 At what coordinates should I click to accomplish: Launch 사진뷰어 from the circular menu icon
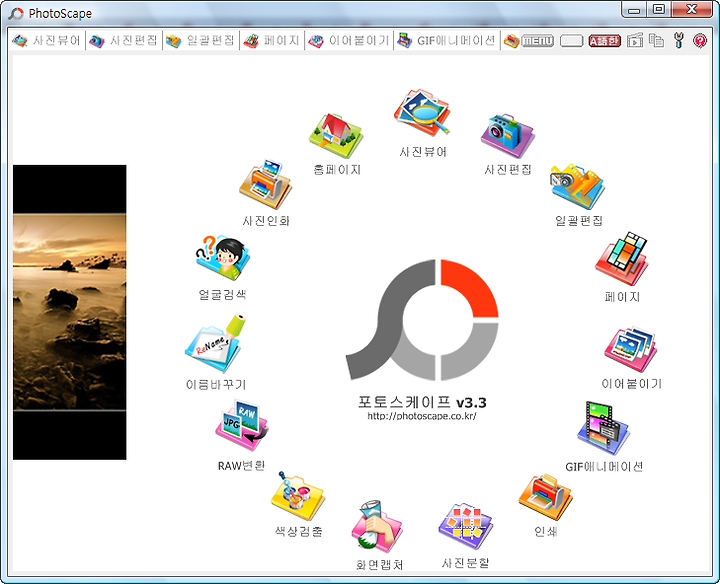(x=422, y=112)
